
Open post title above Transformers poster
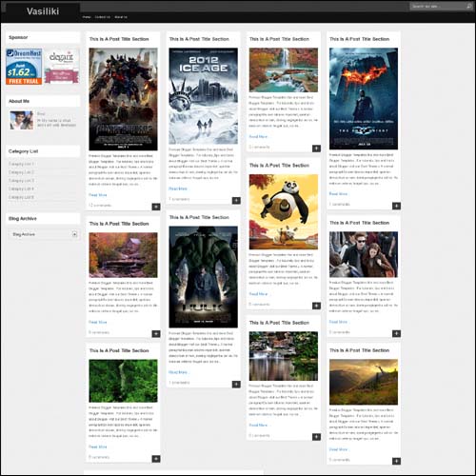(119, 39)
